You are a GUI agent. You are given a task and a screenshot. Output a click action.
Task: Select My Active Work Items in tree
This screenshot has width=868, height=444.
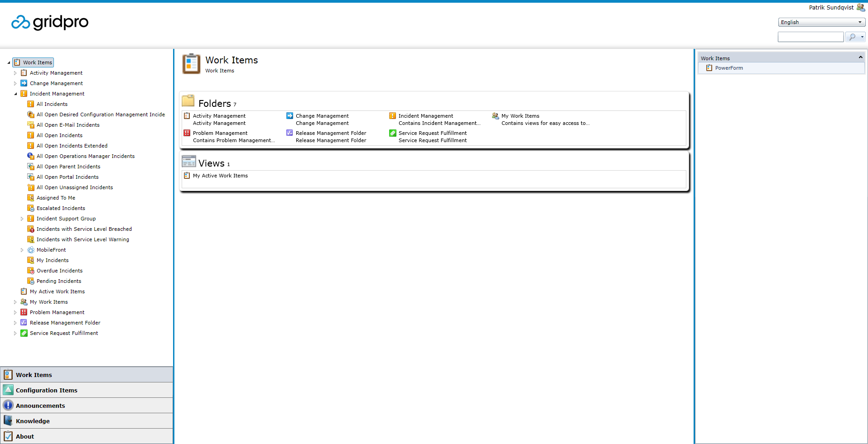click(x=57, y=291)
